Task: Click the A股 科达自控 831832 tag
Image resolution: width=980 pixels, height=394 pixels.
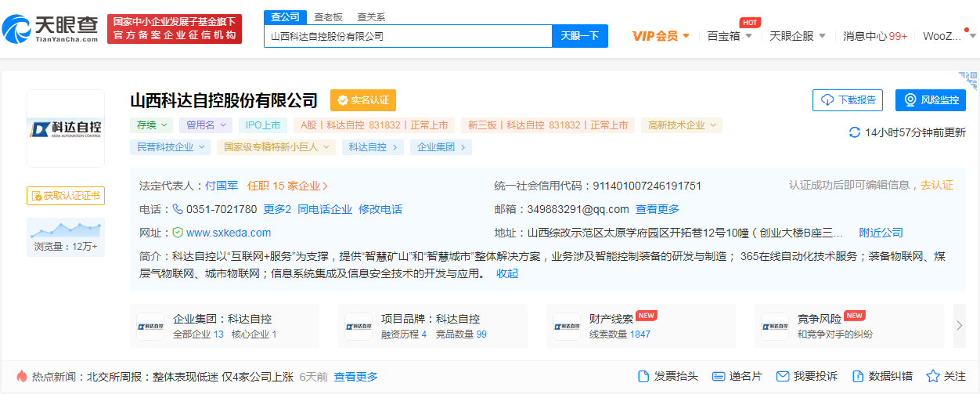Action: coord(374,125)
